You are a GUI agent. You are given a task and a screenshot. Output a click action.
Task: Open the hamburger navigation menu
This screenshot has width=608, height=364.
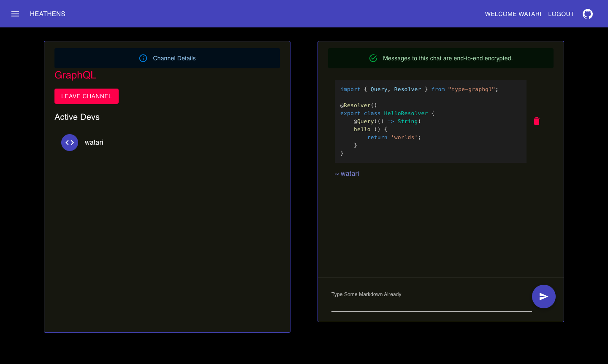point(15,14)
